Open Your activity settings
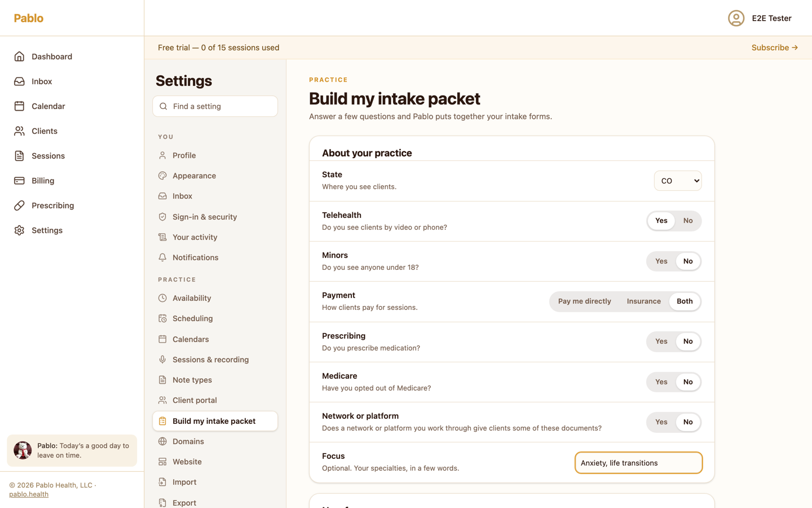Image resolution: width=812 pixels, height=508 pixels. (215, 237)
